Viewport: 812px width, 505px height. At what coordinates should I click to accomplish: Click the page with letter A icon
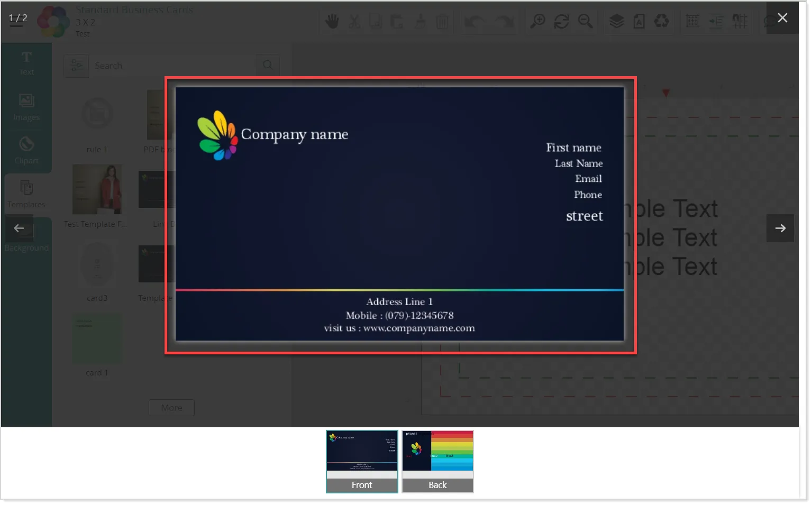pyautogui.click(x=639, y=21)
